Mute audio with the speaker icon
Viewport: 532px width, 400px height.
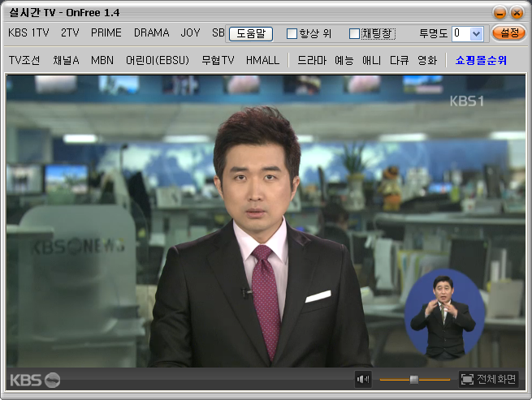363,379
